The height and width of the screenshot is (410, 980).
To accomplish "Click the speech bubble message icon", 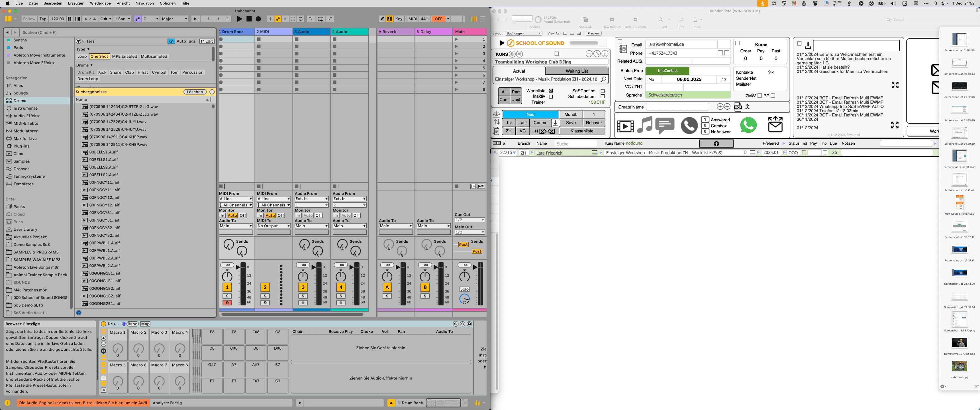I will coord(665,126).
